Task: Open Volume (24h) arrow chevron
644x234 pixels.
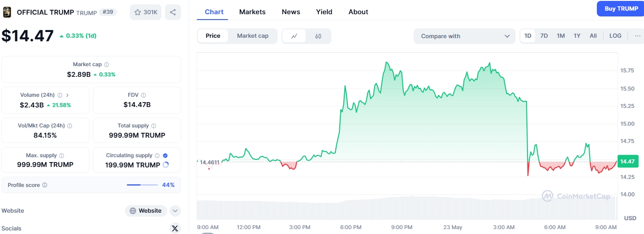Action: [68, 95]
